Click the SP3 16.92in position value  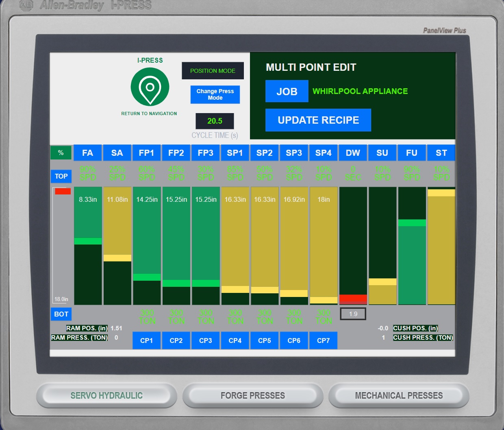pos(294,199)
